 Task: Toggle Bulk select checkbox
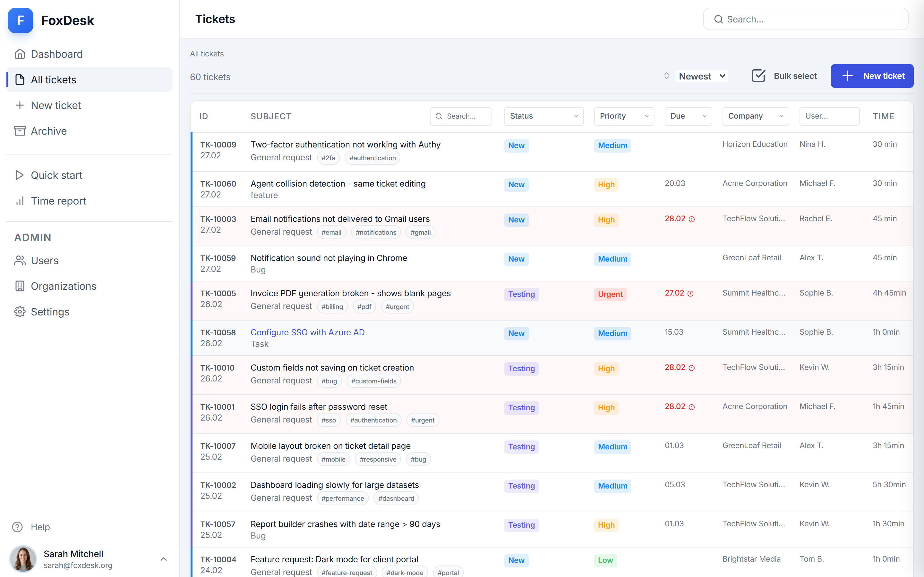[758, 76]
